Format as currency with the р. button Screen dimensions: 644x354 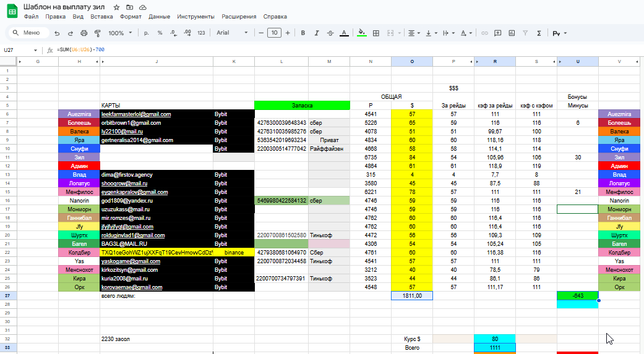pyautogui.click(x=146, y=33)
